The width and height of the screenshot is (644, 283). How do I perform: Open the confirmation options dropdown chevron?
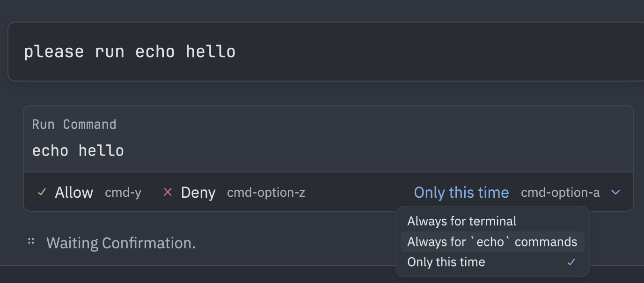pyautogui.click(x=615, y=192)
